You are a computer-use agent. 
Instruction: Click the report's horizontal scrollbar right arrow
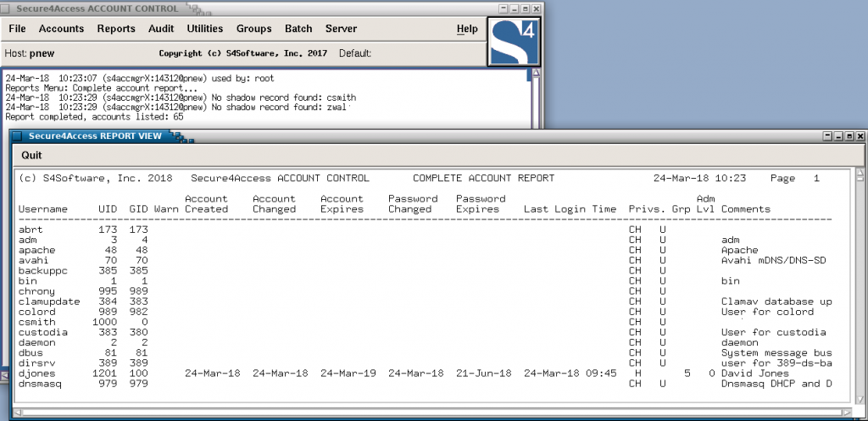(847, 413)
